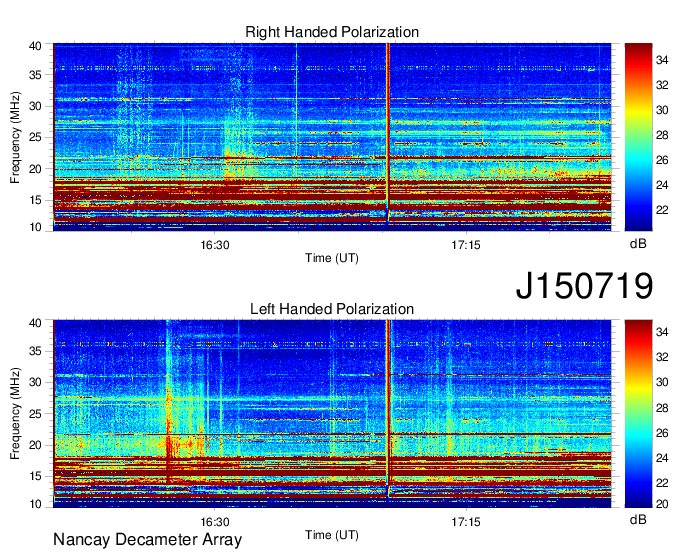Click 10 MHz tick on right-handed plot
Viewport: 680px width, 552px height.
coord(36,227)
